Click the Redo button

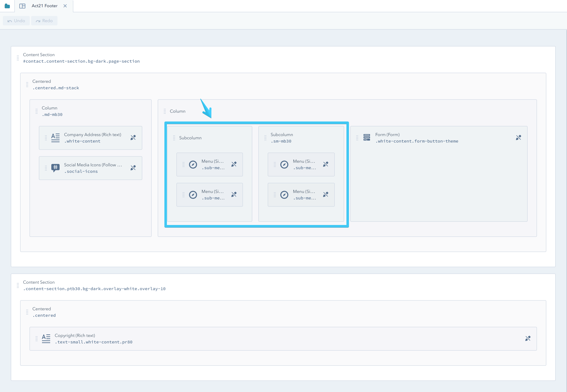44,21
